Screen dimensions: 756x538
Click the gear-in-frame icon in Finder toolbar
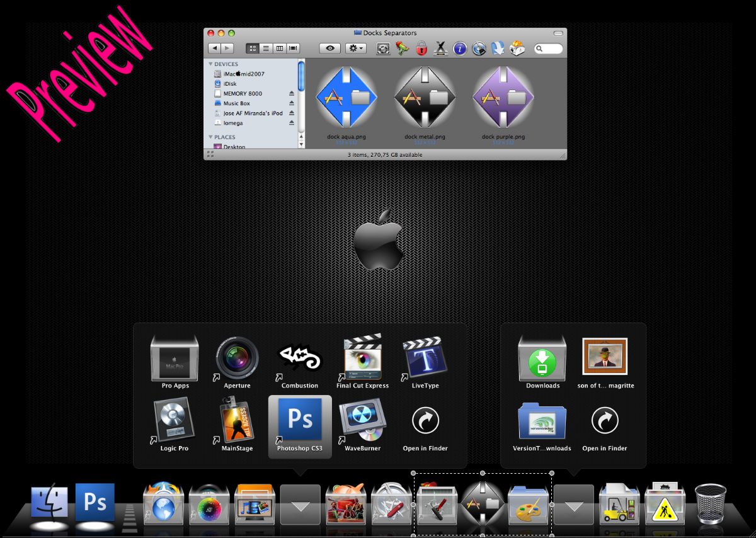pos(383,49)
